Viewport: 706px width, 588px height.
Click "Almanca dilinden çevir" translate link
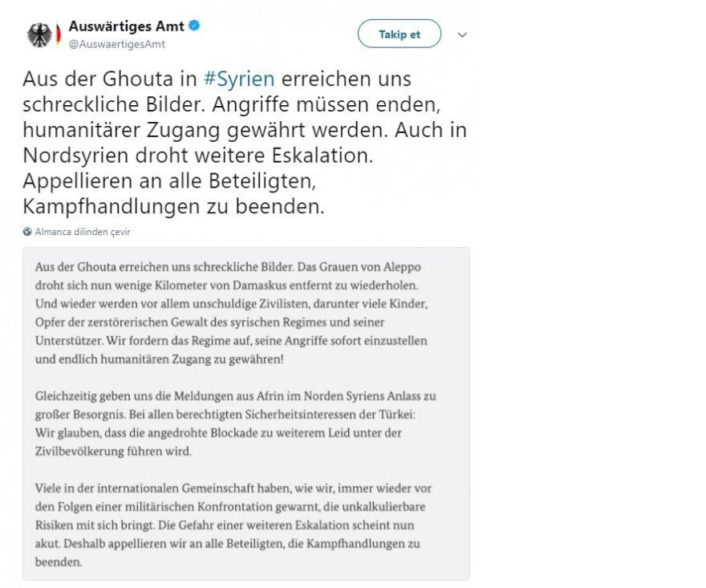(83, 232)
